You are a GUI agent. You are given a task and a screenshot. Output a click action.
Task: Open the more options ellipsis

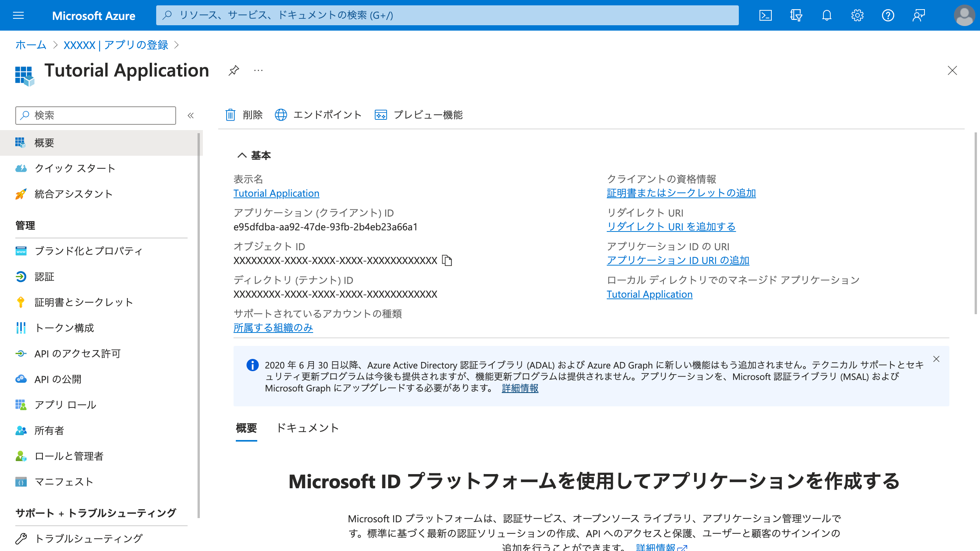tap(258, 70)
